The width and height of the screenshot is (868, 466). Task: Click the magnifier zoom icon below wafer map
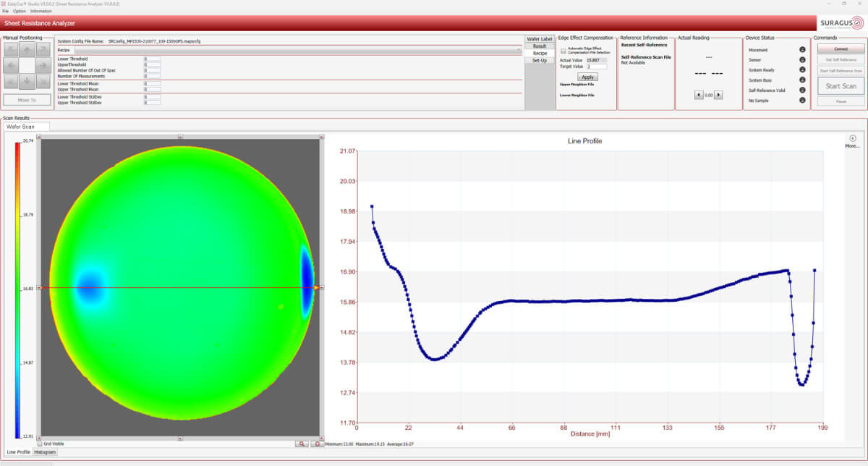point(302,444)
